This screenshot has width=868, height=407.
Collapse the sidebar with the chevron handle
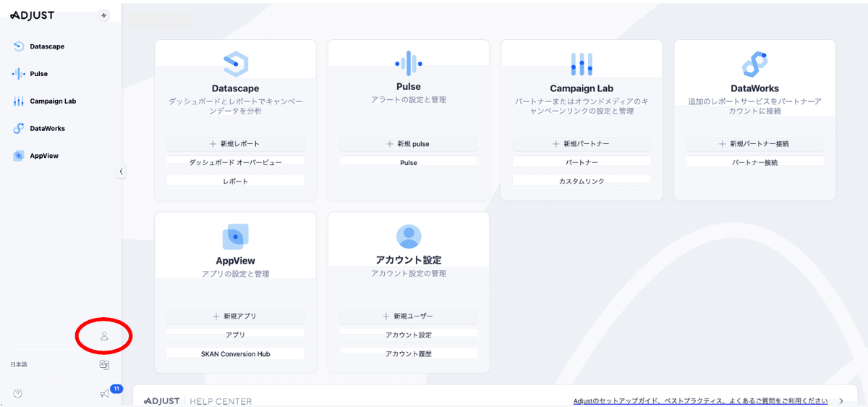121,172
